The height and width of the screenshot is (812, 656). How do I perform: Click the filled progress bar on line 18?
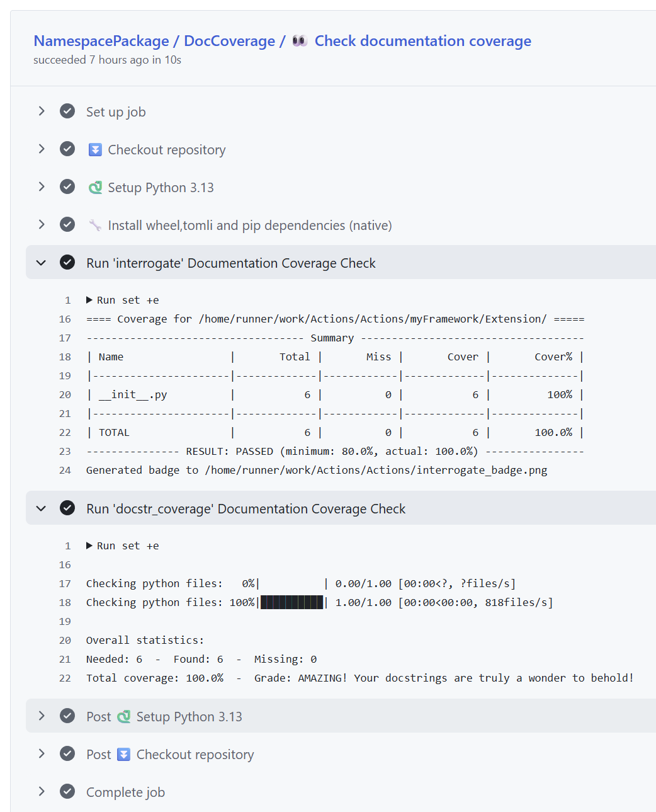(291, 603)
